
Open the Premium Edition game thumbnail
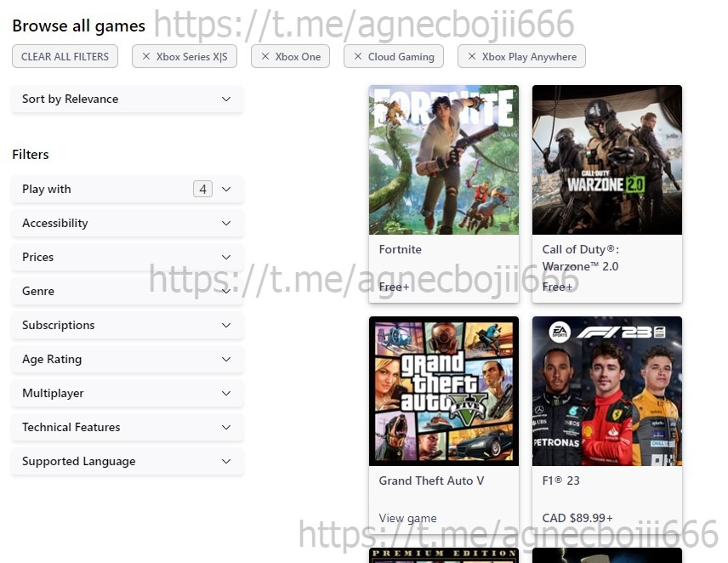coord(444,555)
